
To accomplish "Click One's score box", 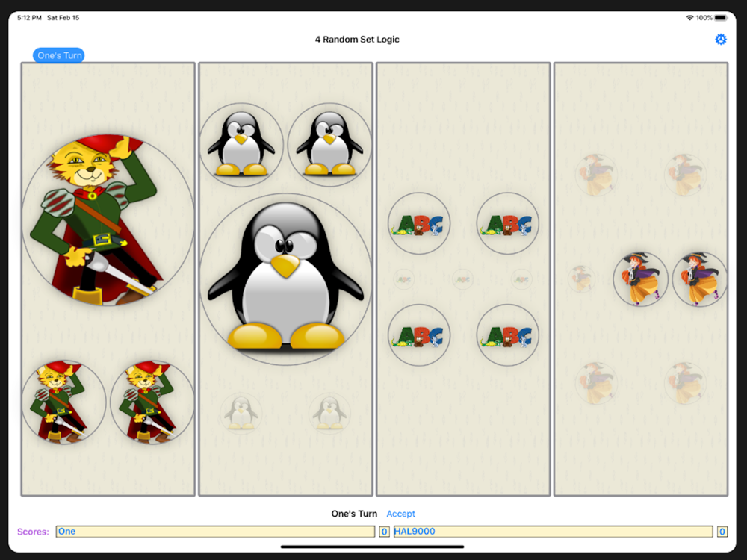I will pos(385,532).
